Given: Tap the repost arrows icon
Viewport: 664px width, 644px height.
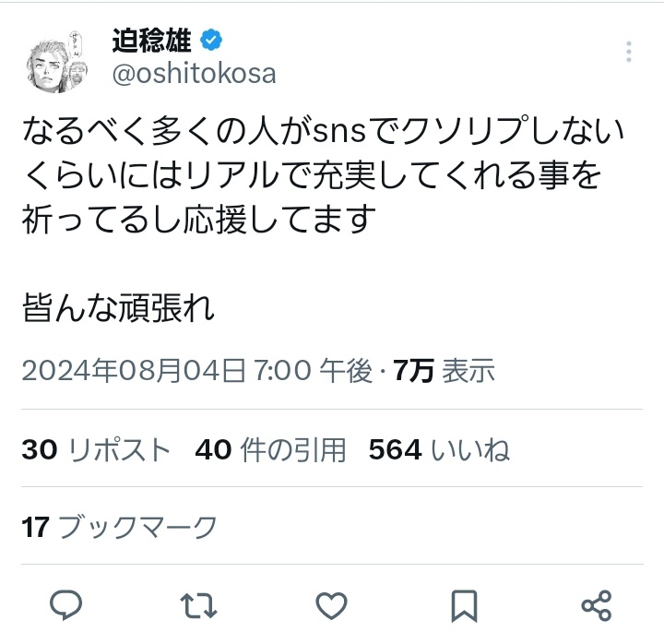Looking at the screenshot, I should point(198,605).
